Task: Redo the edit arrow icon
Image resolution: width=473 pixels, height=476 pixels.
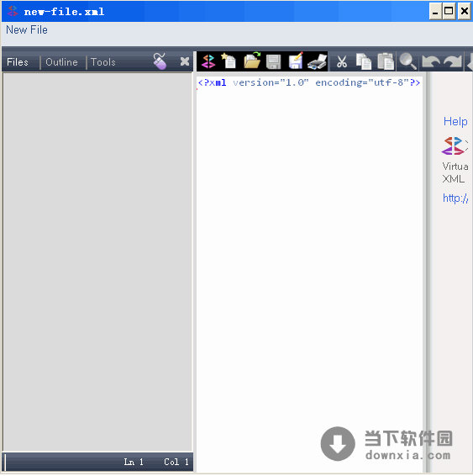Action: click(x=453, y=61)
